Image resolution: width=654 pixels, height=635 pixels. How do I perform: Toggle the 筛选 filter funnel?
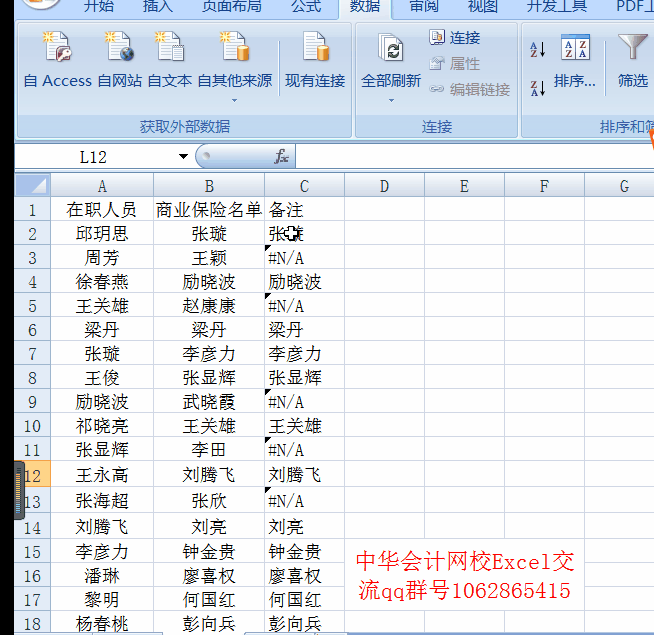[x=633, y=46]
